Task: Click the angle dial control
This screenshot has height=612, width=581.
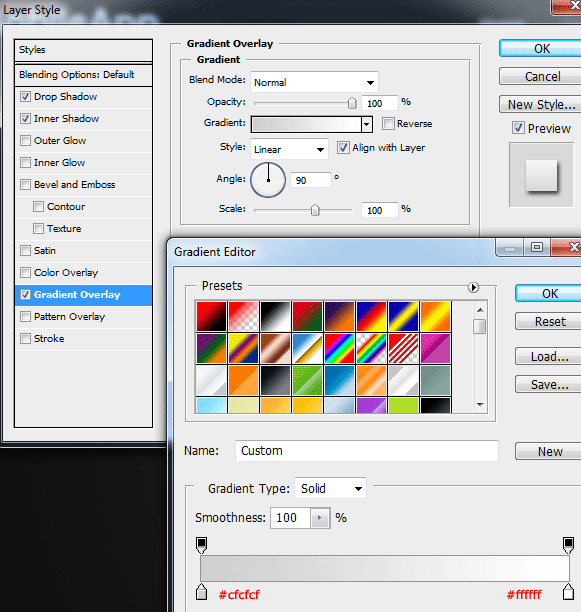Action: [x=268, y=180]
